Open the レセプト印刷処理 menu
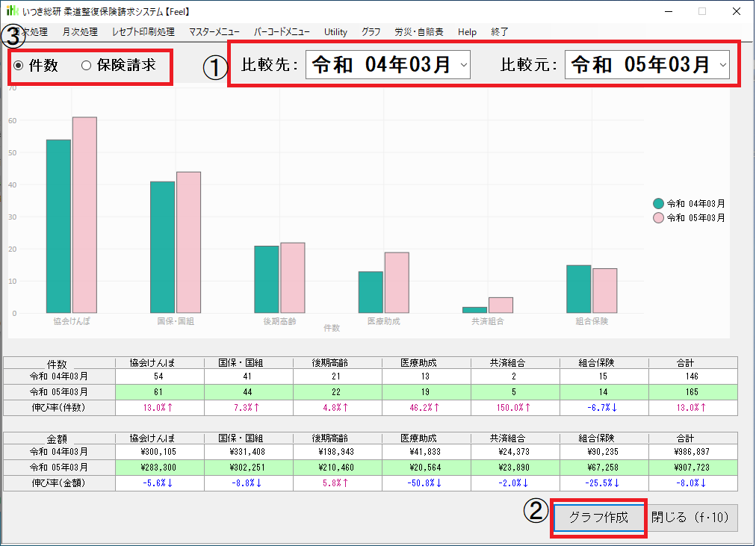Image resolution: width=756 pixels, height=546 pixels. coord(143,32)
